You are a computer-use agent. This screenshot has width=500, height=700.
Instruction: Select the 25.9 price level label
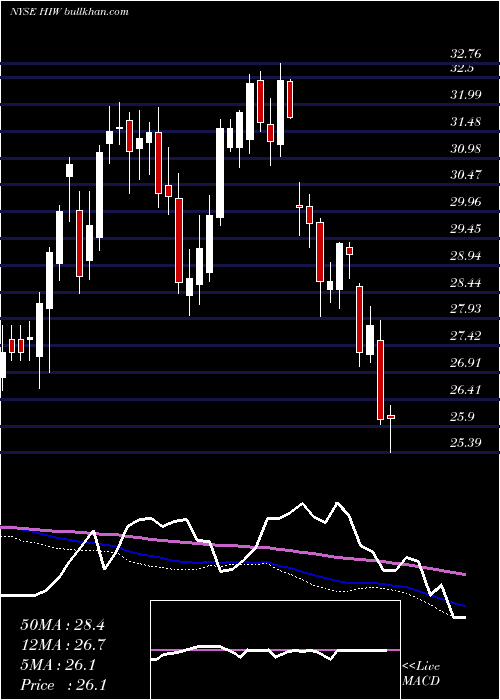pyautogui.click(x=462, y=417)
